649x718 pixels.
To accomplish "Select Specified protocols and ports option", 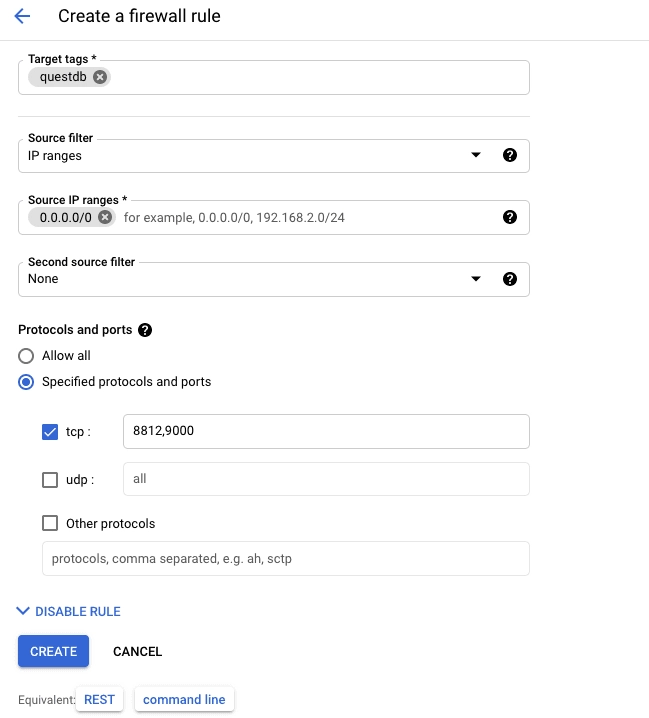I will 27,382.
